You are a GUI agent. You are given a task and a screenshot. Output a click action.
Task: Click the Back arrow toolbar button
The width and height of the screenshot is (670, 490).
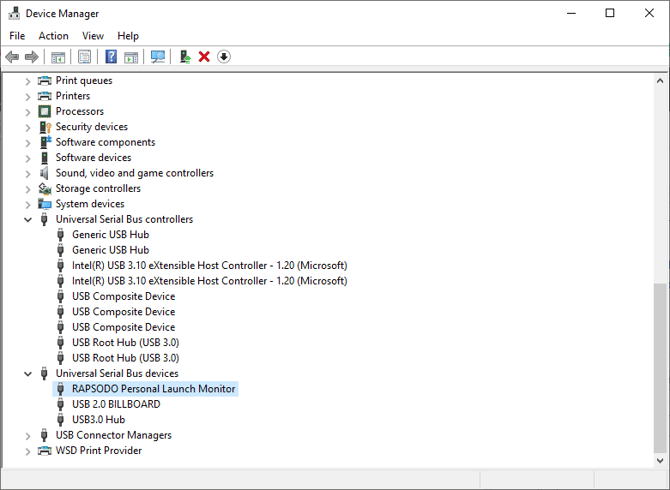[x=12, y=57]
